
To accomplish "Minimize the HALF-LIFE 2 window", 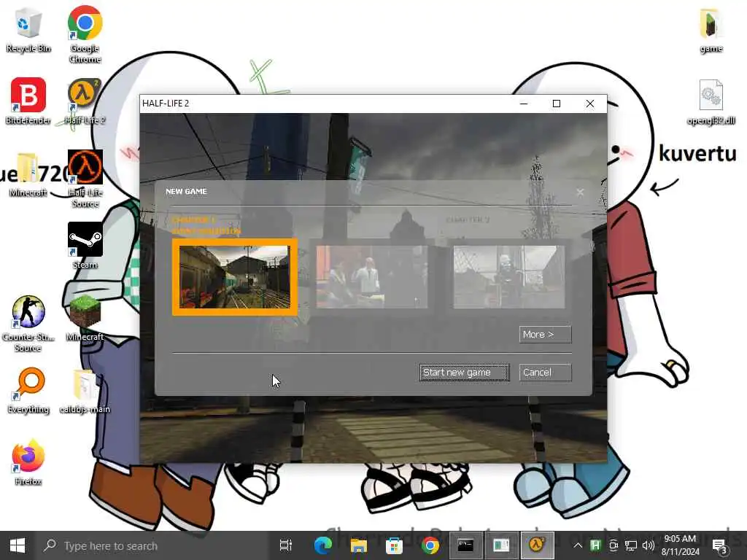I will pos(524,104).
